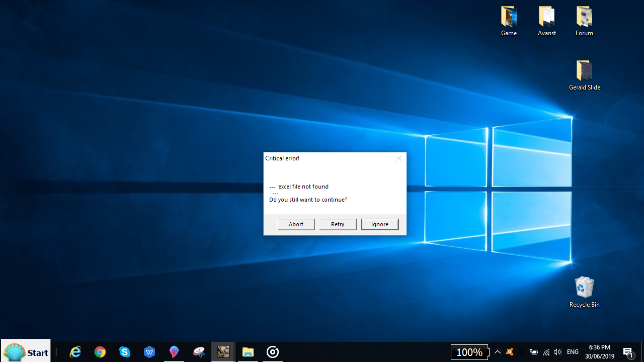Click the ENG language indicator
Viewport: 644px width, 362px height.
click(x=573, y=352)
